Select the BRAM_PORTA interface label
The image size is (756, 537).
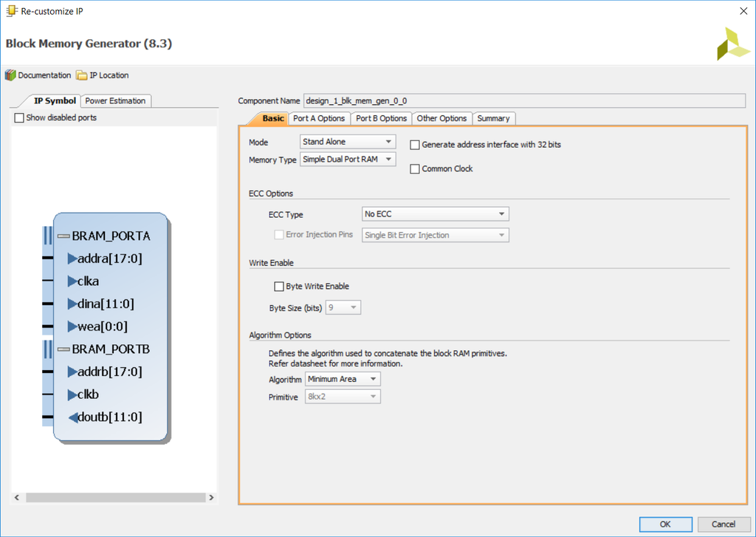(x=111, y=236)
